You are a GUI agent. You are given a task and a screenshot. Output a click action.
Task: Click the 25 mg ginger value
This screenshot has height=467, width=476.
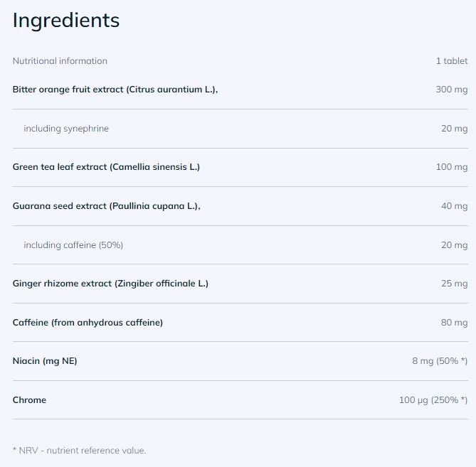tap(454, 284)
